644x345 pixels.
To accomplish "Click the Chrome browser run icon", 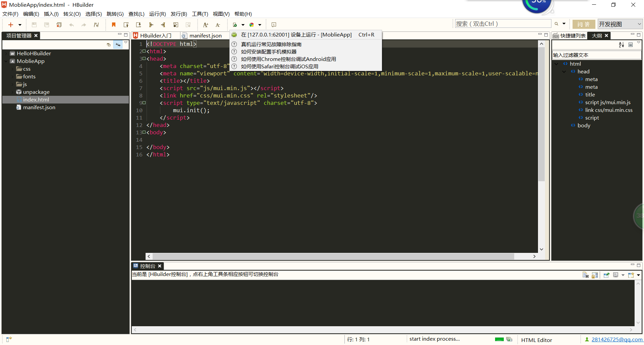I will (x=252, y=25).
